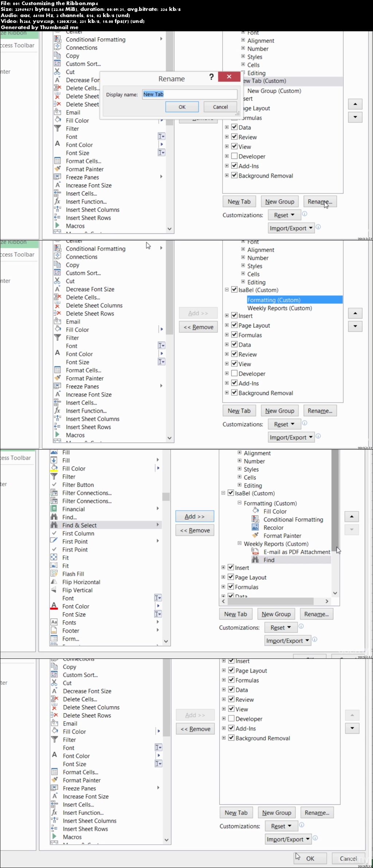
Task: Select the Find & Select command icon
Action: 54,525
